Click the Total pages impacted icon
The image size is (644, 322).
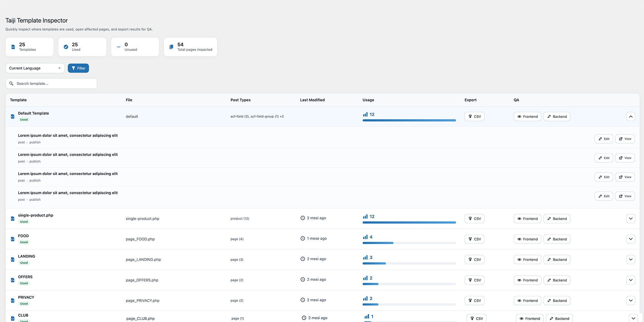171,47
